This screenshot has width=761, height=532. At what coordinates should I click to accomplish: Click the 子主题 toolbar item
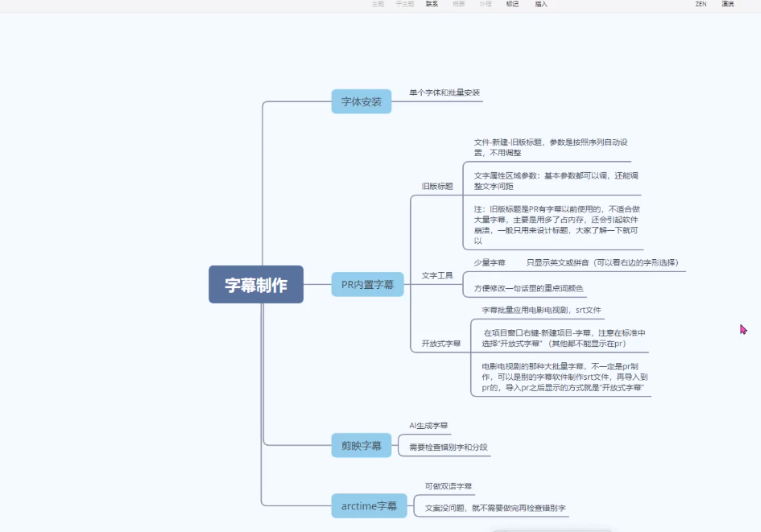click(x=404, y=4)
